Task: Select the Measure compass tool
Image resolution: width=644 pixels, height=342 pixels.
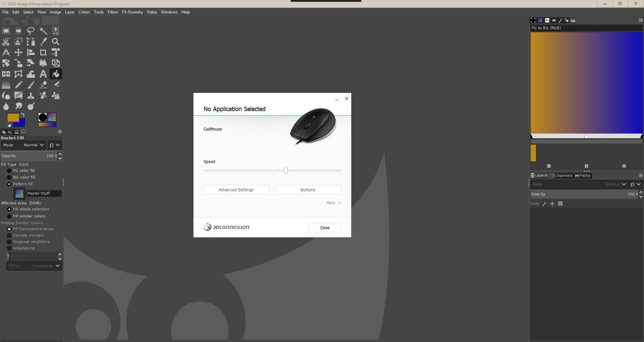Action: pyautogui.click(x=6, y=52)
